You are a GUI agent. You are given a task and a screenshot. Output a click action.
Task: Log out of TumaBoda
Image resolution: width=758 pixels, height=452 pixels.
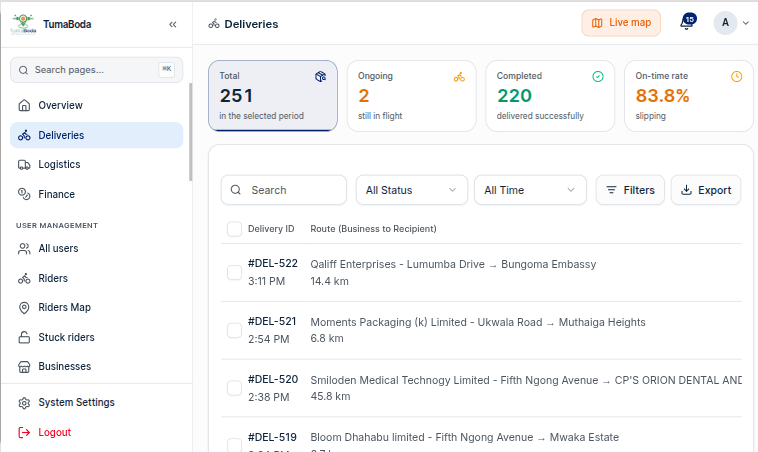coord(97,432)
